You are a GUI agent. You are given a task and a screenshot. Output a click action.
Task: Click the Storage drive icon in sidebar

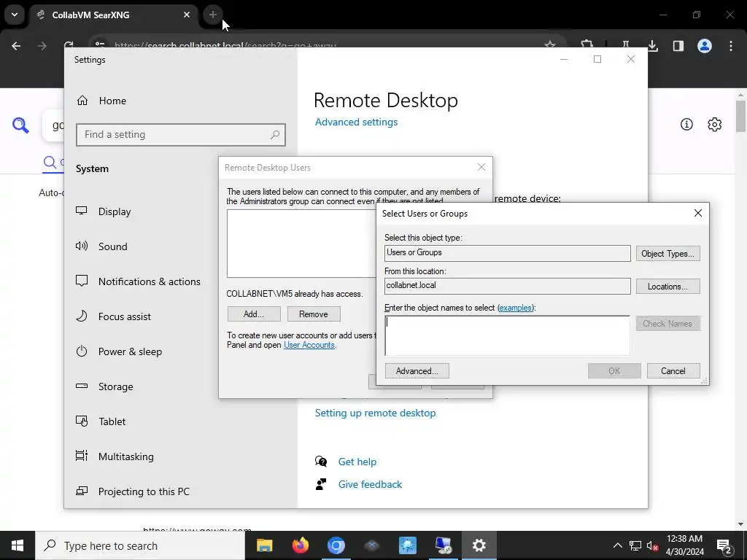[x=82, y=386]
